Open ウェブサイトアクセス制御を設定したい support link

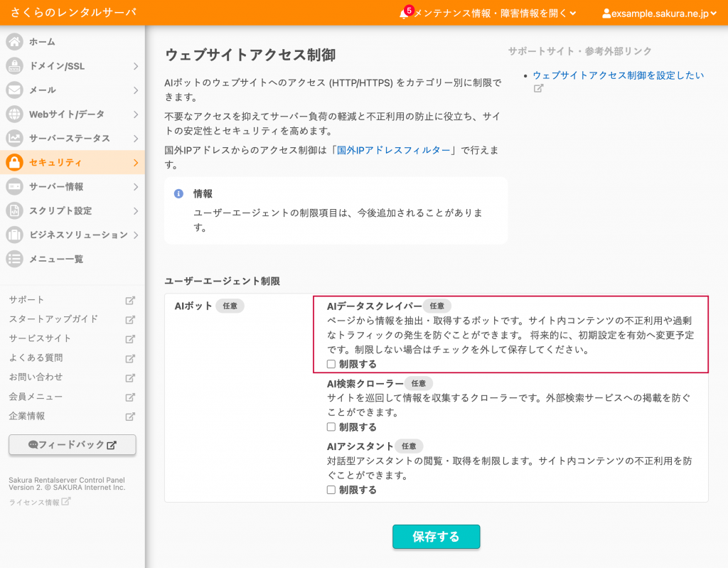[618, 75]
